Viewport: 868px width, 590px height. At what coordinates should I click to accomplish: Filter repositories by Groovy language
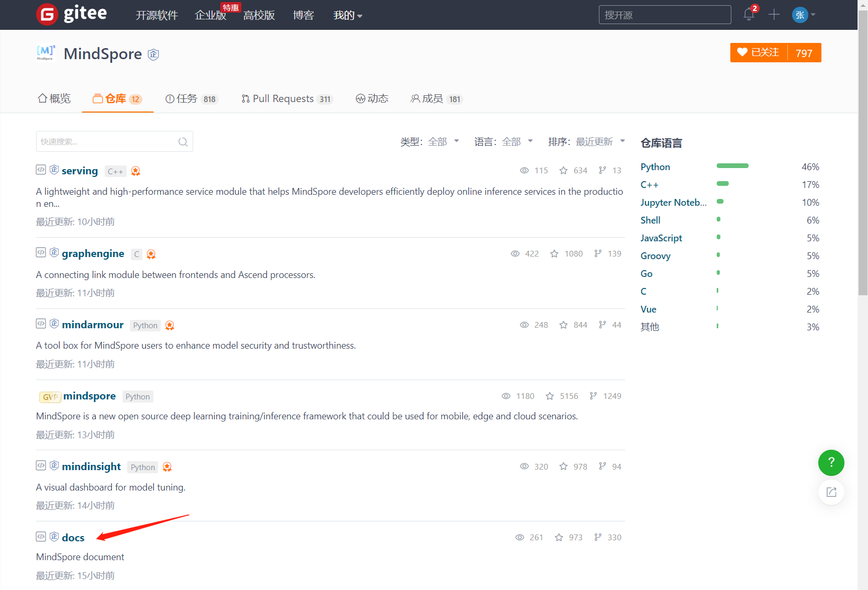click(655, 256)
